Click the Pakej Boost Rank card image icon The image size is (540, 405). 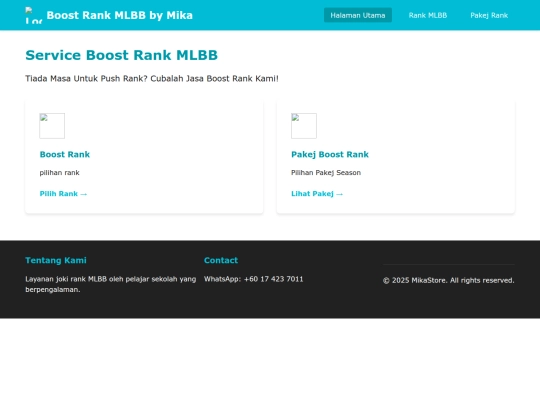[x=304, y=126]
